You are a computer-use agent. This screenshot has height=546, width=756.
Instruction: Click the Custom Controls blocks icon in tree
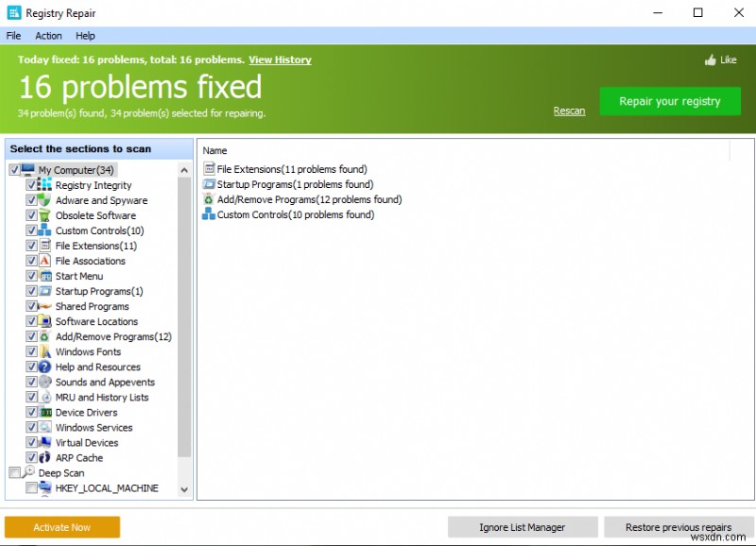click(x=44, y=230)
